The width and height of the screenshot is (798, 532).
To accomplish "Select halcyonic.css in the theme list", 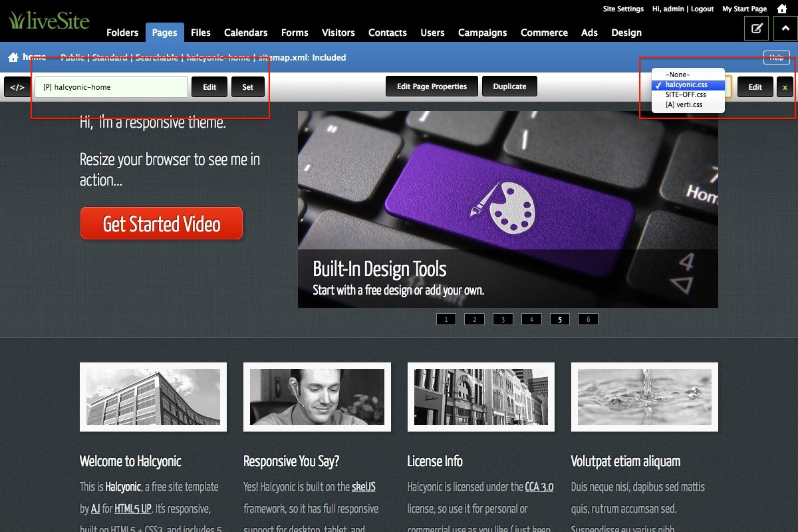I will pyautogui.click(x=688, y=85).
